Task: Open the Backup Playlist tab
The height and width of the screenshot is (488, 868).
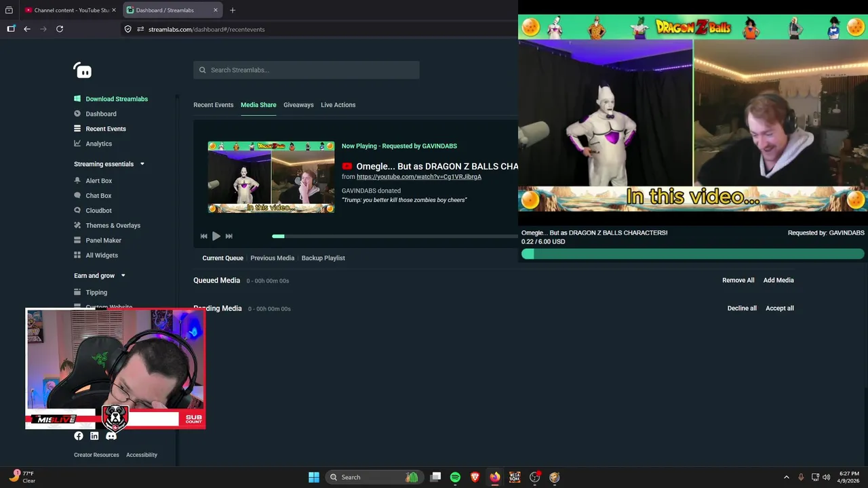Action: [323, 258]
